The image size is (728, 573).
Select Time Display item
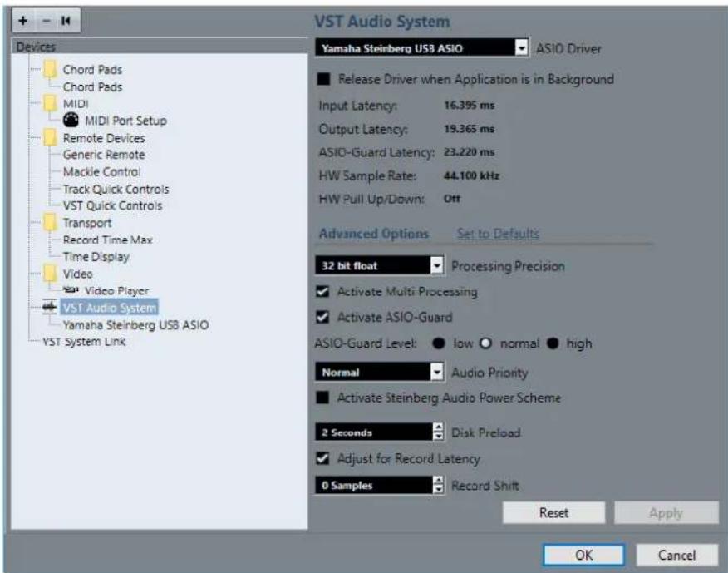(x=96, y=257)
